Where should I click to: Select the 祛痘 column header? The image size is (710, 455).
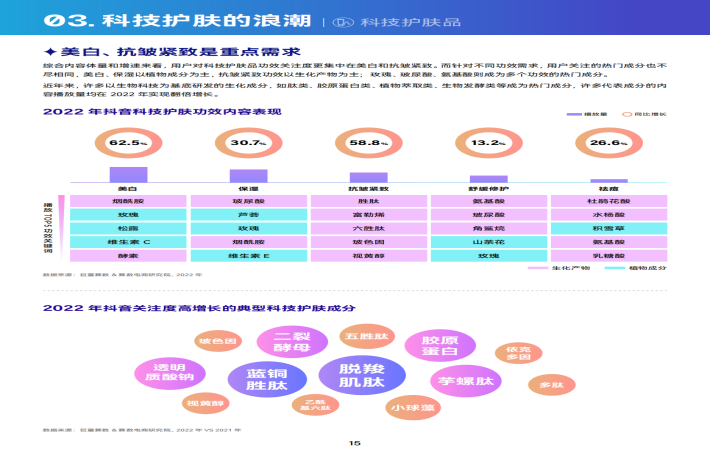pyautogui.click(x=608, y=188)
